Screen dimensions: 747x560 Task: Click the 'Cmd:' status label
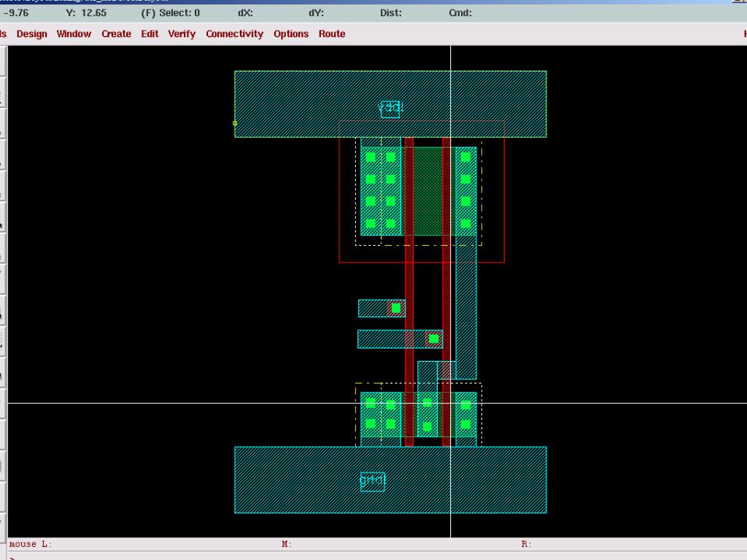point(460,13)
